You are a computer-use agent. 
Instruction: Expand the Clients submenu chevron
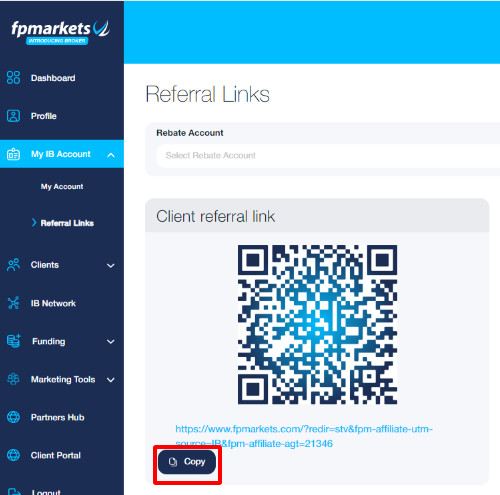tap(111, 266)
